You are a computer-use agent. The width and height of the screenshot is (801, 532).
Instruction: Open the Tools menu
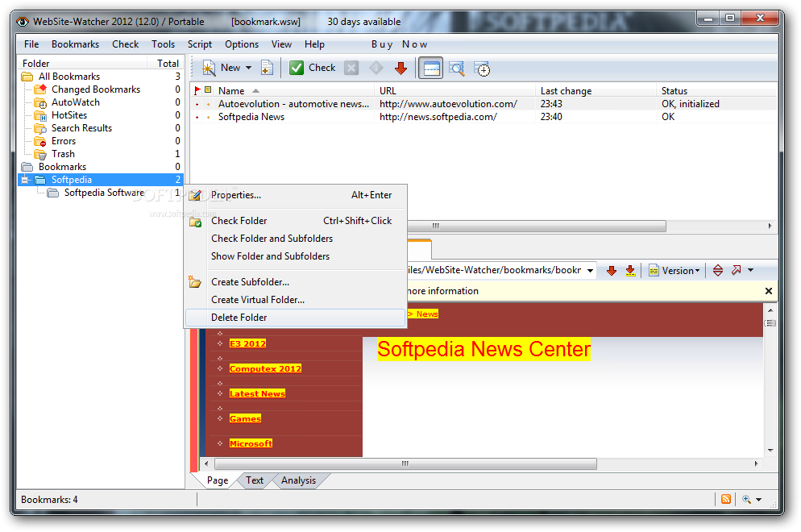point(163,44)
